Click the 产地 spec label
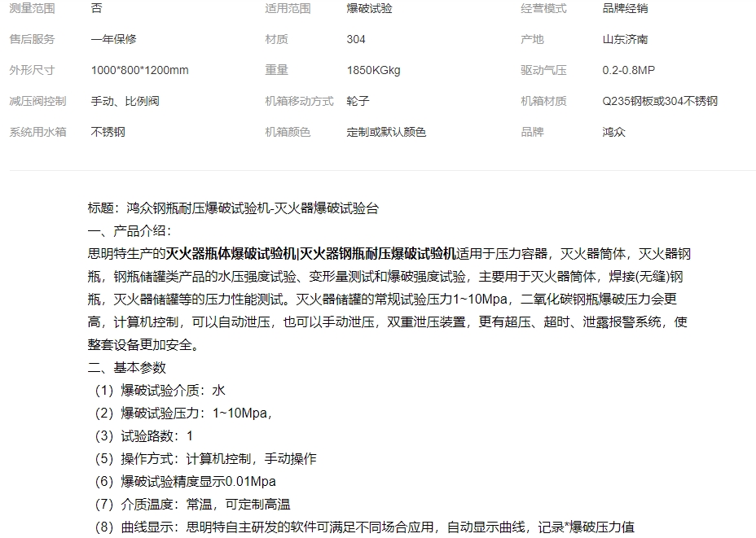756x538 pixels. click(532, 39)
